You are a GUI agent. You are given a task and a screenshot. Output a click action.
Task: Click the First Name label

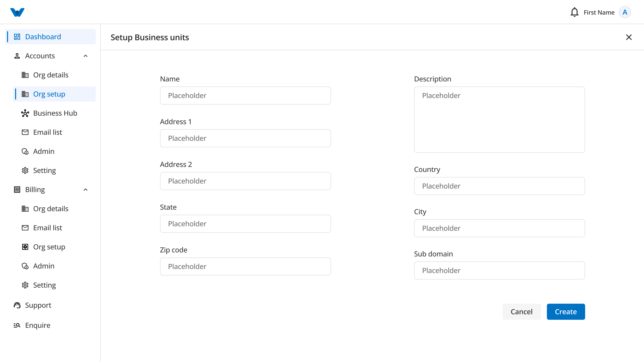[x=599, y=12]
